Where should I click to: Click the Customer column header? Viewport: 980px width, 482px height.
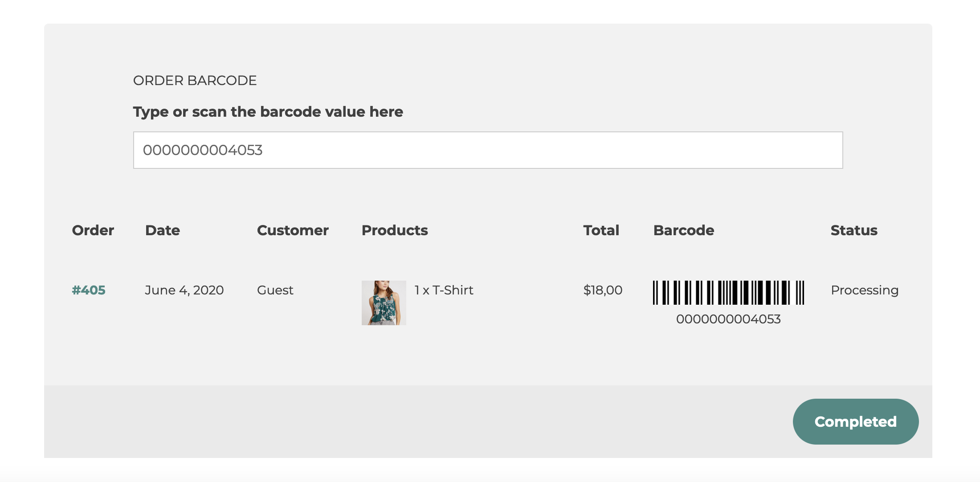click(x=293, y=230)
